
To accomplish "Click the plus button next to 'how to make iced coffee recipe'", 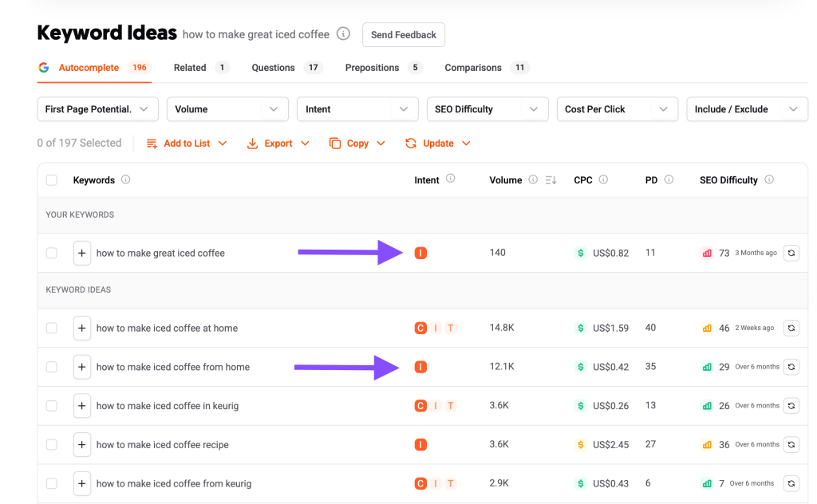I will pyautogui.click(x=82, y=444).
